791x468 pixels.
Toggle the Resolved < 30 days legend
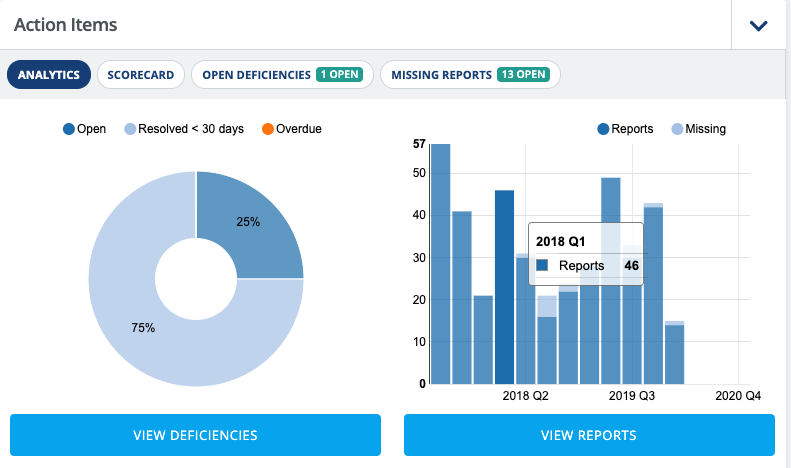click(184, 129)
